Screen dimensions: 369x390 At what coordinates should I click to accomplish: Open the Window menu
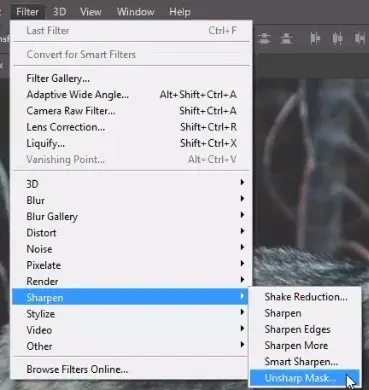point(136,12)
